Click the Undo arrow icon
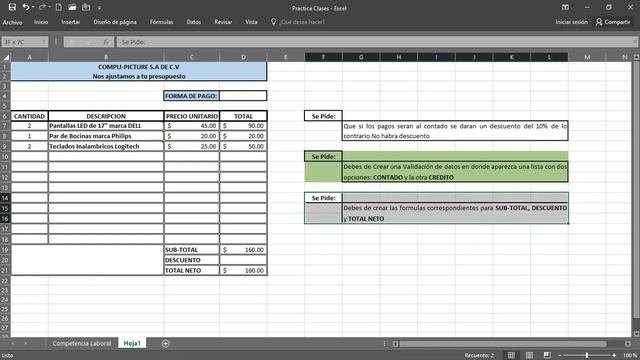 [x=26, y=7]
